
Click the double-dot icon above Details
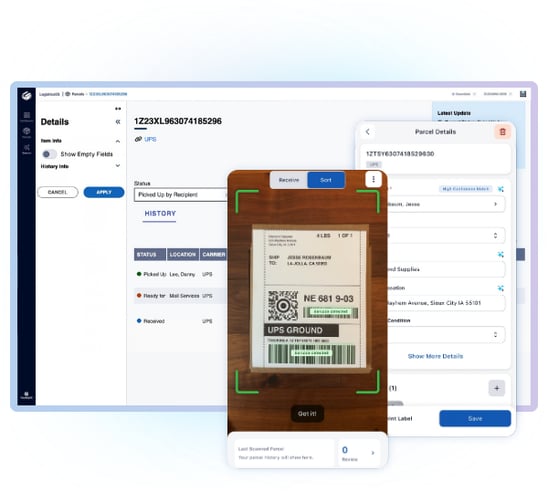(x=118, y=109)
